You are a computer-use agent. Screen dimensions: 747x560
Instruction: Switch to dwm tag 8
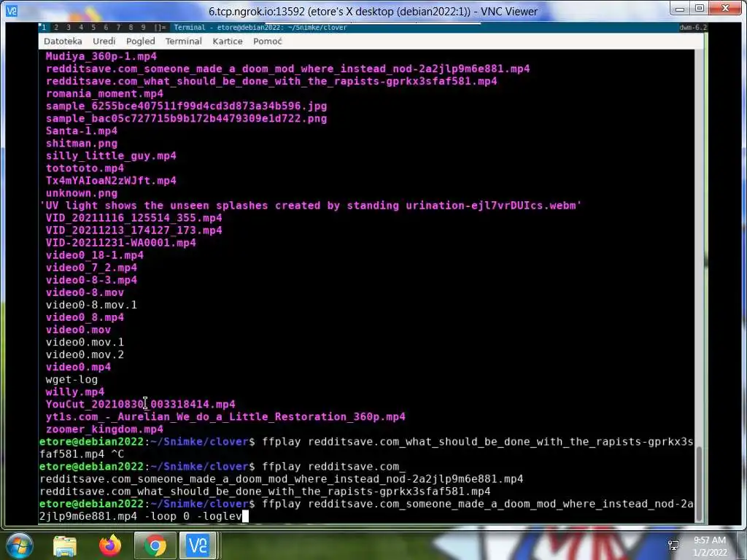(131, 28)
